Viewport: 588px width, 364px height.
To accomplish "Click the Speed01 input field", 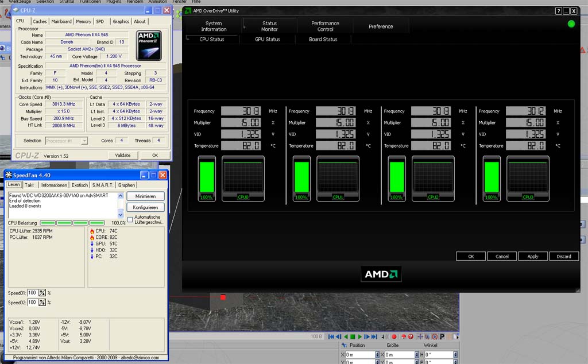I will [x=33, y=293].
